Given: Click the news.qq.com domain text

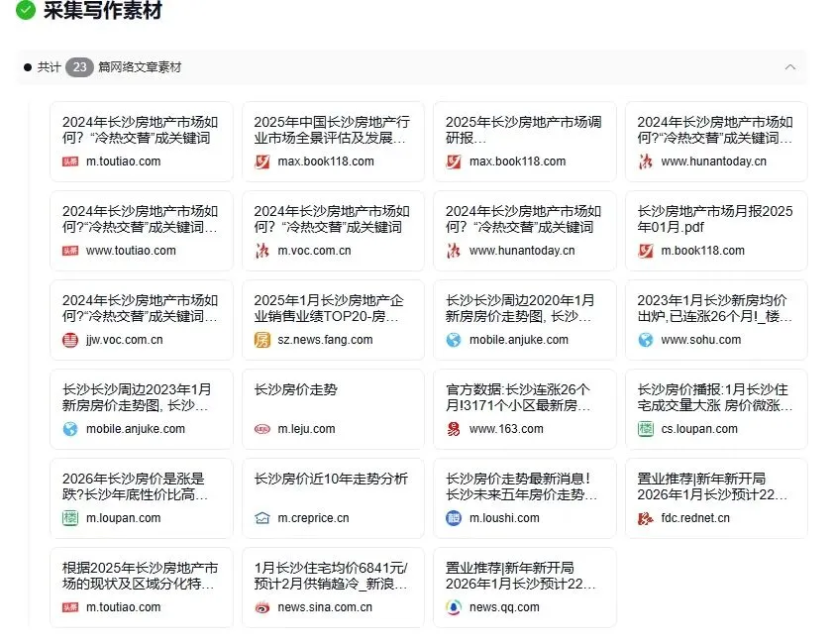Looking at the screenshot, I should pyautogui.click(x=504, y=607).
